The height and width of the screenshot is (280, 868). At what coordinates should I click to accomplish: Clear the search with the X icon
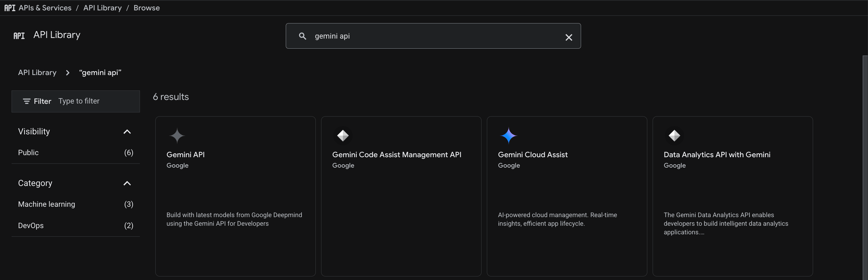click(569, 37)
